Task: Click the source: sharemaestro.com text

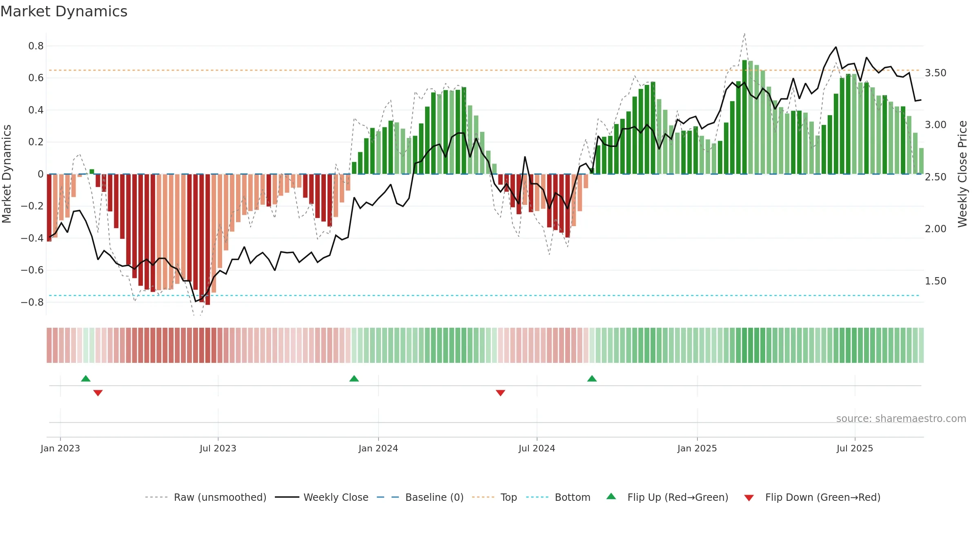Action: coord(901,418)
